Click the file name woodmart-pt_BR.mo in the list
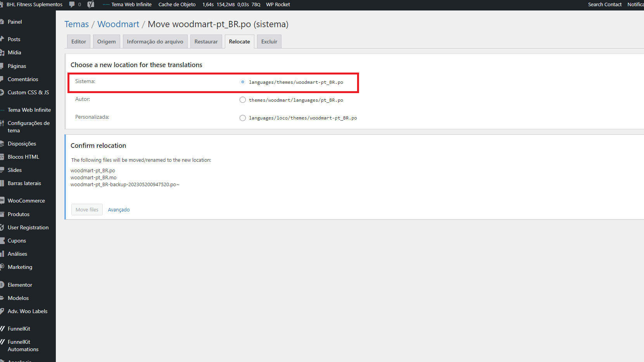This screenshot has width=644, height=362. click(93, 178)
